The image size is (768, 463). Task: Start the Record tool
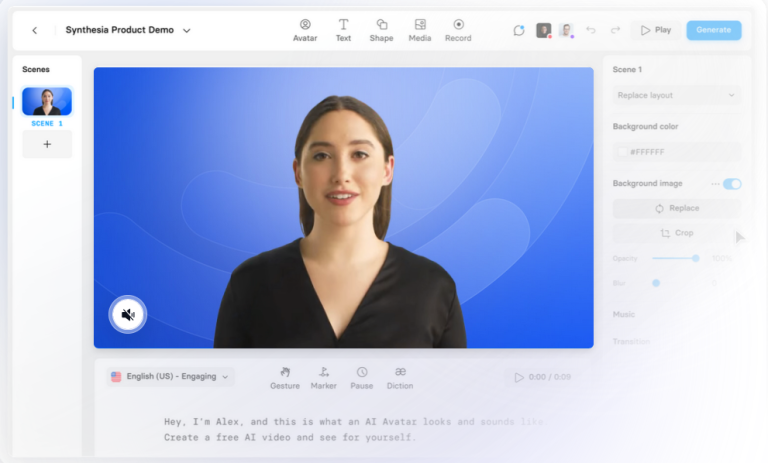pyautogui.click(x=458, y=30)
